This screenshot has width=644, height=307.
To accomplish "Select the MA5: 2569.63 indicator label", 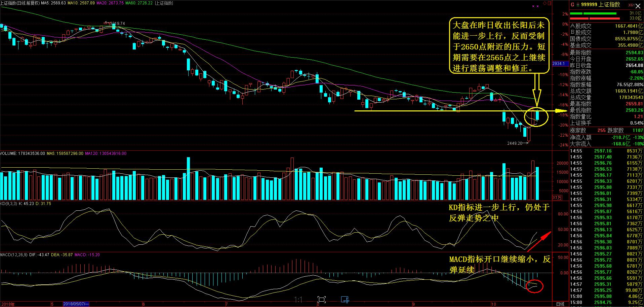I will coord(53,3).
